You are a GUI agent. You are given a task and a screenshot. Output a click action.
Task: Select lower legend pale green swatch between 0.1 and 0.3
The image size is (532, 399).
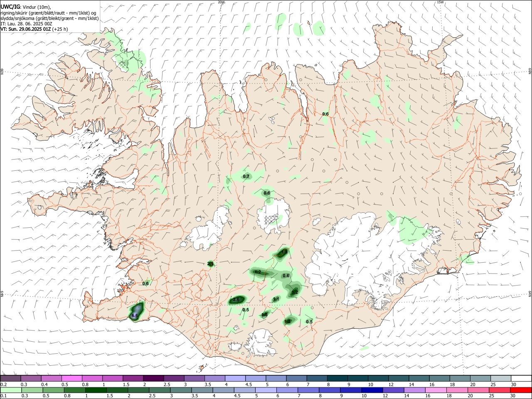click(x=11, y=390)
